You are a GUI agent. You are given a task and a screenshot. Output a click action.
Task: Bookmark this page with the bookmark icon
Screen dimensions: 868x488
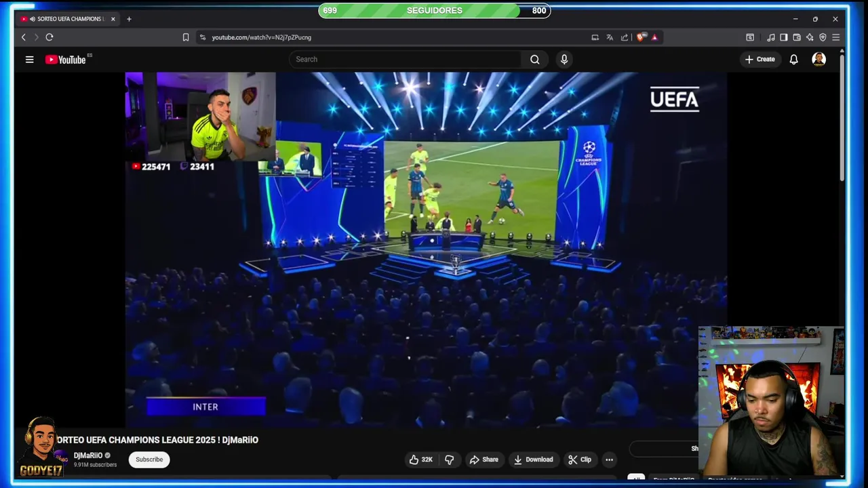(186, 37)
